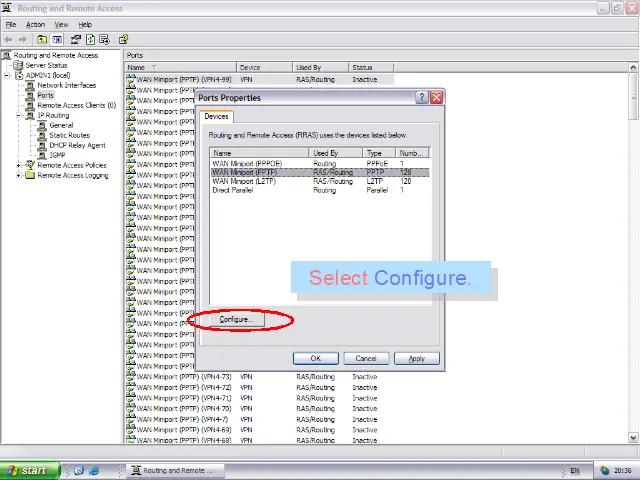This screenshot has height=480, width=640.
Task: Click the Remote Access Logging folder icon
Action: [x=30, y=175]
